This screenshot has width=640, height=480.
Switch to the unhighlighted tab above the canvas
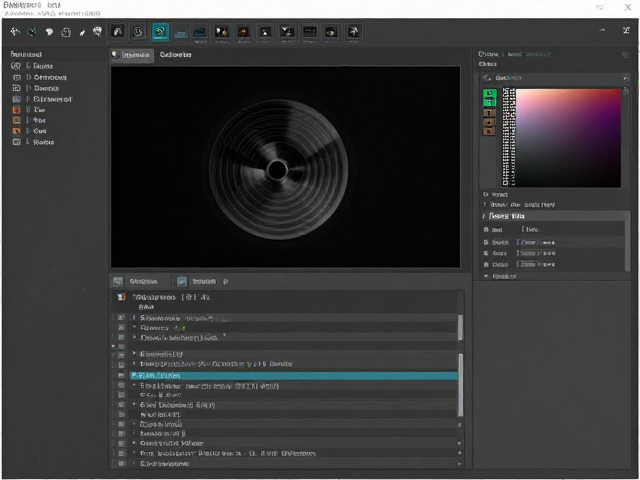(x=176, y=55)
